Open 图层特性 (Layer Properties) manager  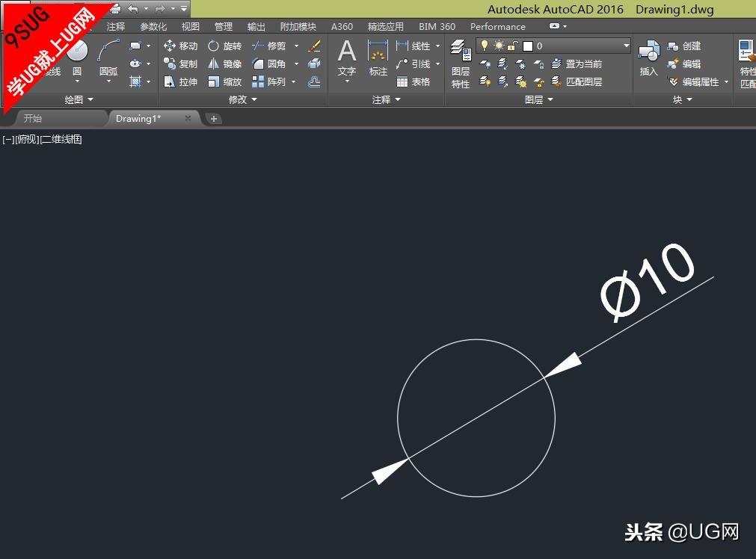point(461,64)
